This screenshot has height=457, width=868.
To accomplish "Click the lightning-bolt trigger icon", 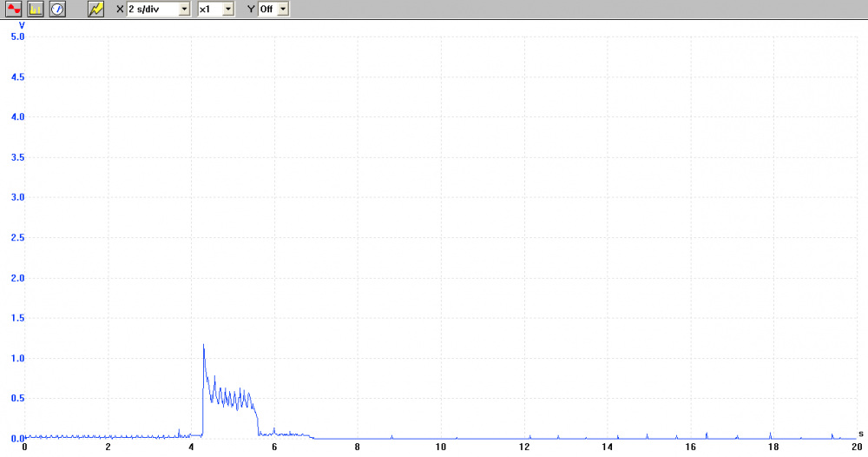I will click(x=95, y=9).
